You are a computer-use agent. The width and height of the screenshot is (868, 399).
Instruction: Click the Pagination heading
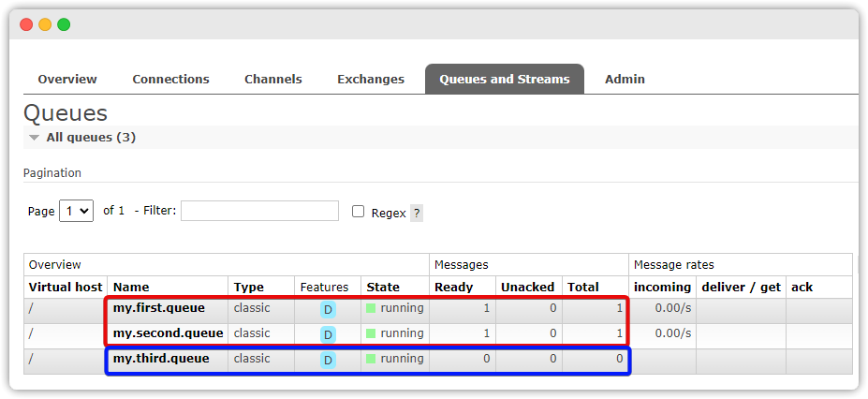point(52,173)
